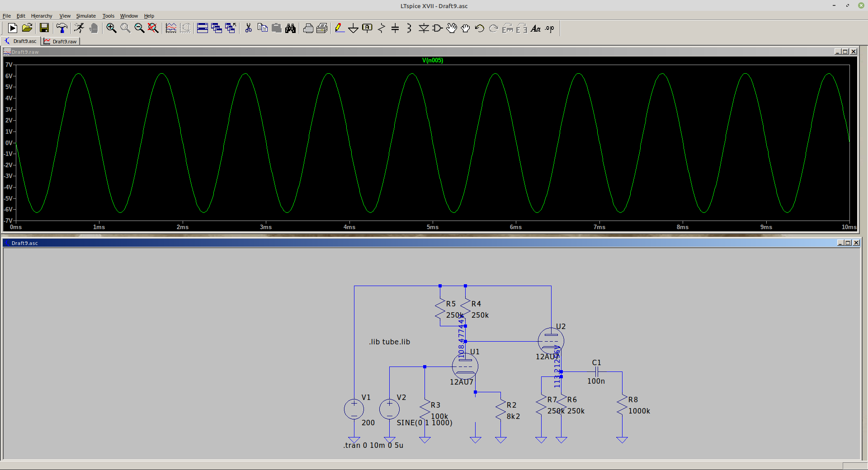Click the Find binoculars icon
The image size is (868, 470).
(x=290, y=28)
